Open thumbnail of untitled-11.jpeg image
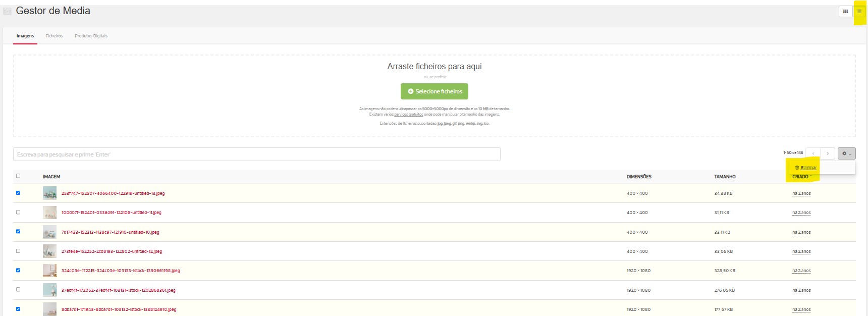 pos(49,213)
